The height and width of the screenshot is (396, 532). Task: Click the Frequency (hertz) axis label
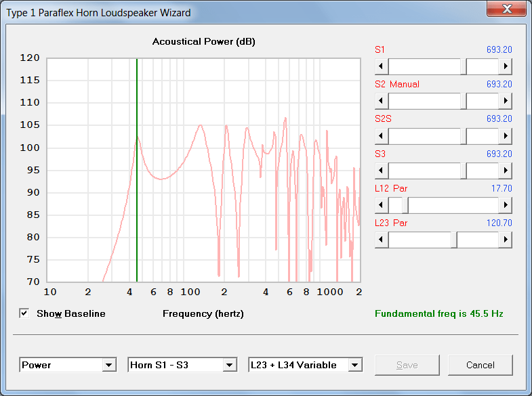pos(203,313)
